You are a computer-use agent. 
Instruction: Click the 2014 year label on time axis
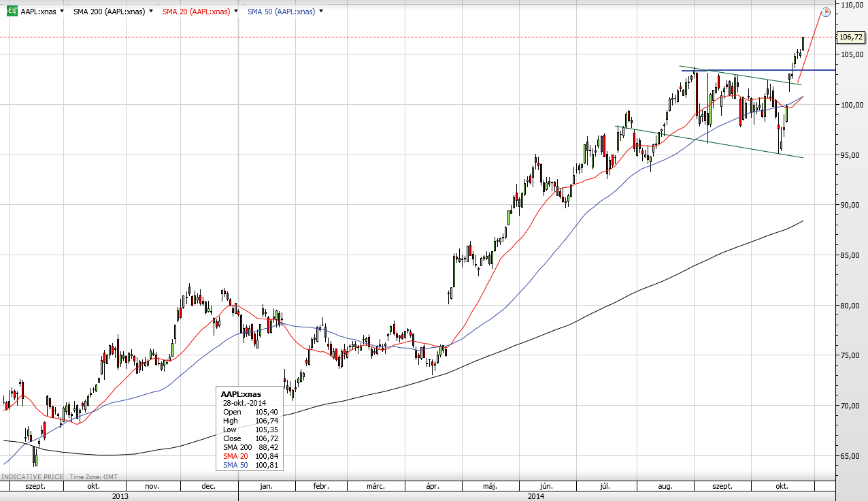click(x=536, y=496)
